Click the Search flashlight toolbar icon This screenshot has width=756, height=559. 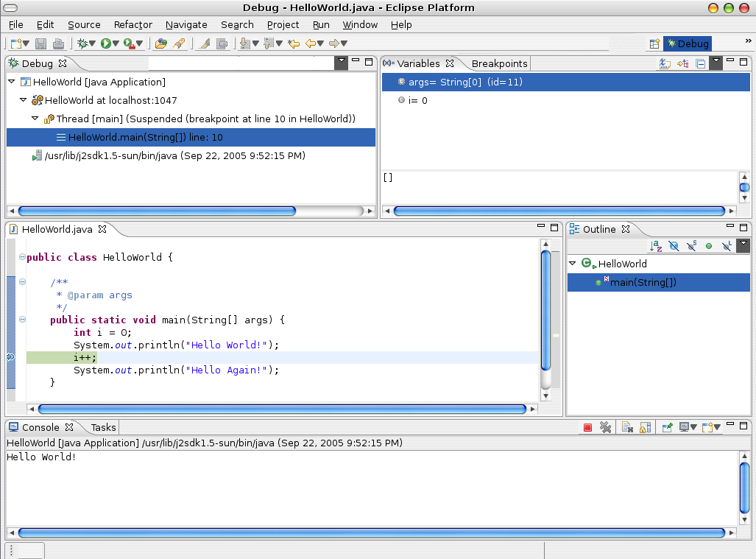pyautogui.click(x=179, y=43)
